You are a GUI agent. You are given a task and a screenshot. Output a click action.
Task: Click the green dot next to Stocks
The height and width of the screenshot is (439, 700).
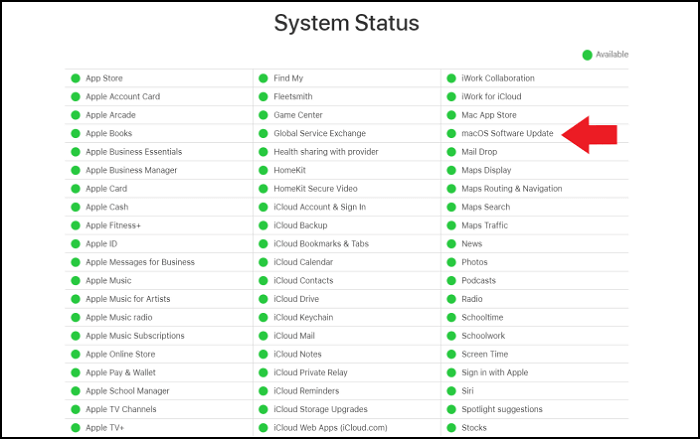(451, 428)
